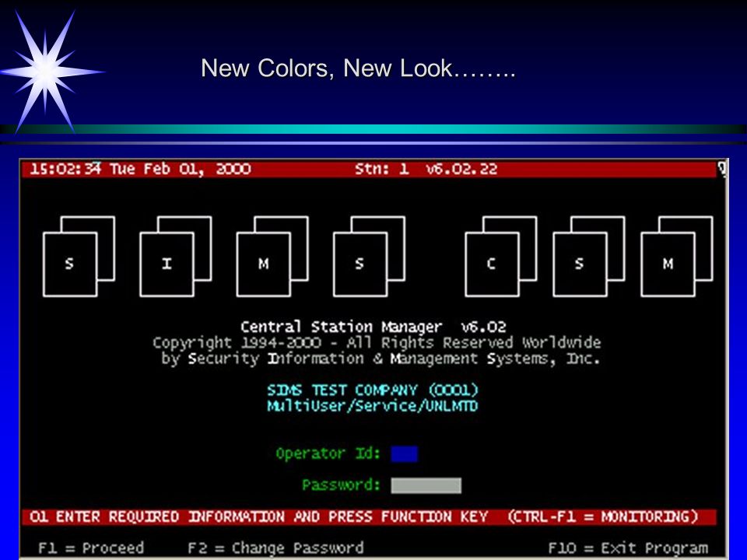Click the Password: label

tap(342, 485)
